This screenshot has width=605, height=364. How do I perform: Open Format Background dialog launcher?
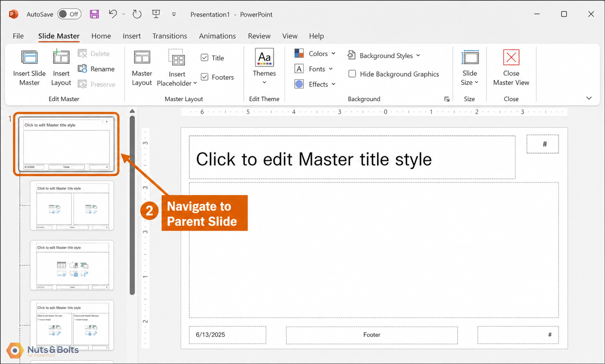coord(447,99)
